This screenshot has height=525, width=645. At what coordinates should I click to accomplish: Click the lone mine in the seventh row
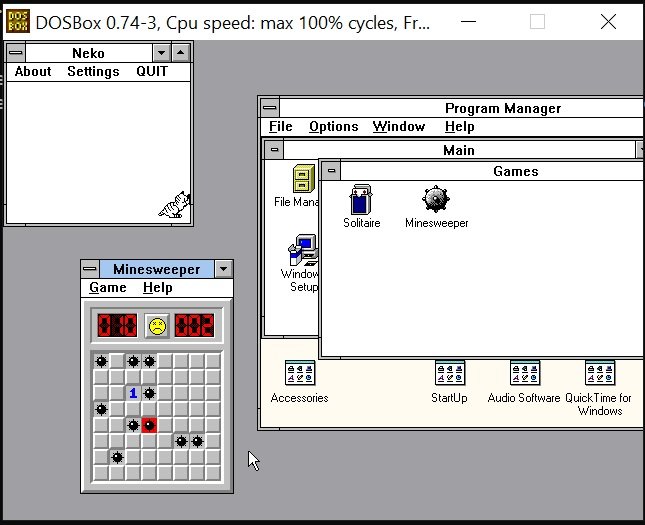pyautogui.click(x=117, y=457)
